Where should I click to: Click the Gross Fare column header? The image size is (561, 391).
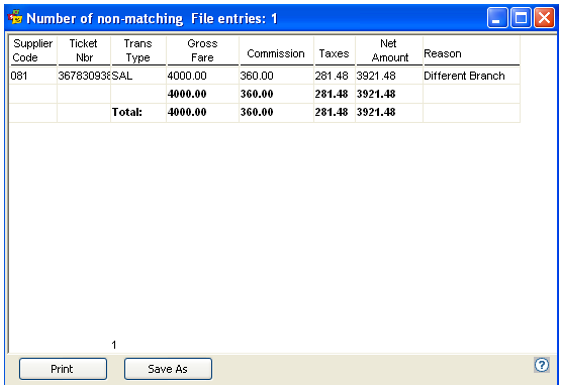tap(203, 50)
